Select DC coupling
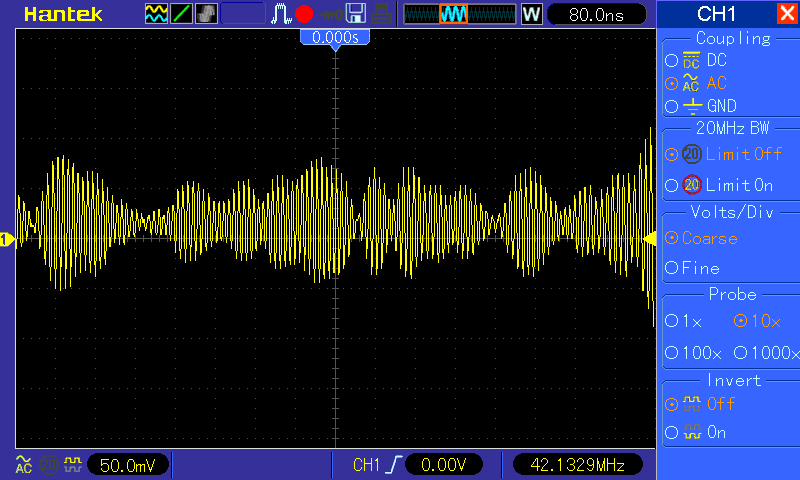The image size is (800, 480). 696,60
